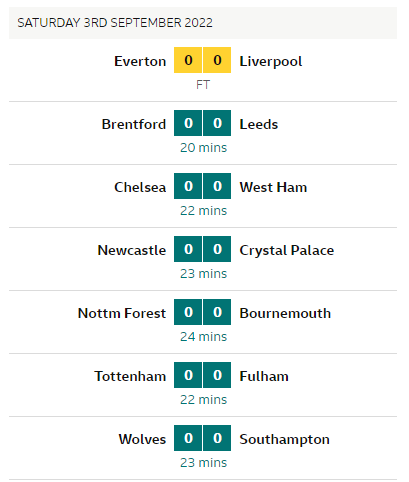Open the Brentford v Leeds live score box
409x482 pixels.
pyautogui.click(x=202, y=123)
